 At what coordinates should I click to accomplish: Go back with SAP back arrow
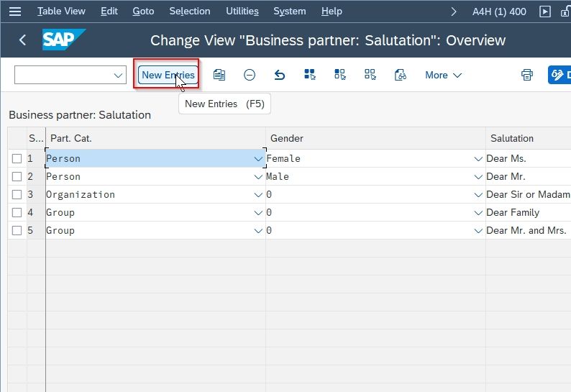pyautogui.click(x=22, y=40)
